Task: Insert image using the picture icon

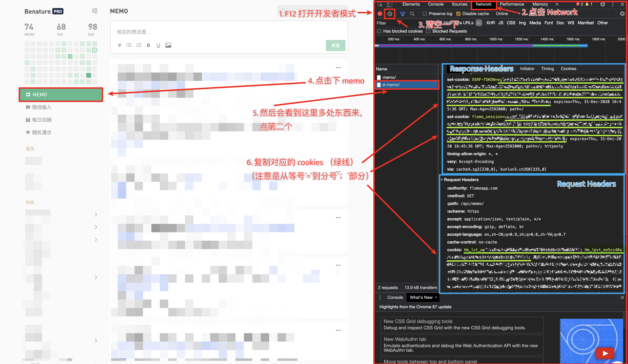Action: (168, 45)
